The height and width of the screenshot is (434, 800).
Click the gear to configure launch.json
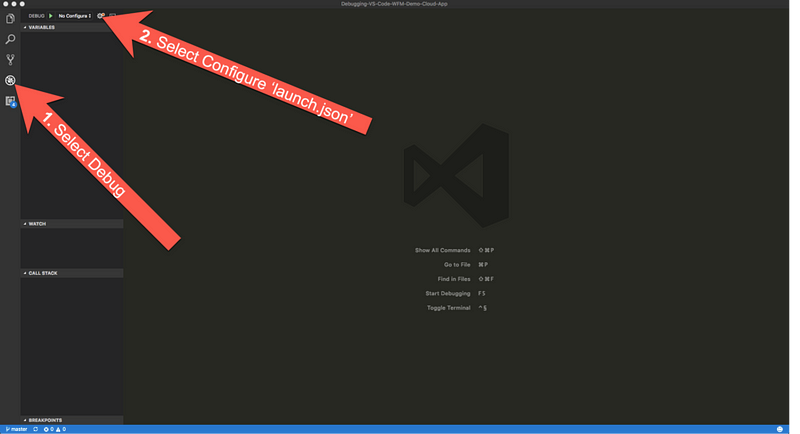pos(101,16)
